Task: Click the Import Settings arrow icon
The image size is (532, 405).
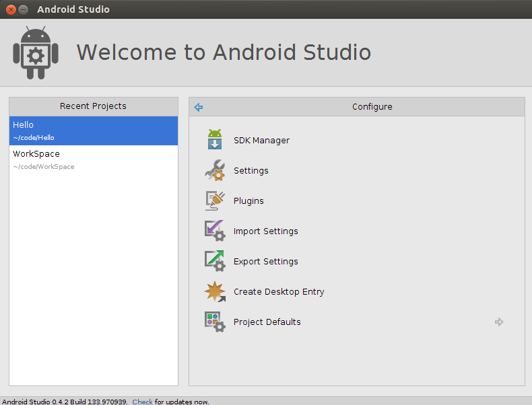Action: click(215, 231)
